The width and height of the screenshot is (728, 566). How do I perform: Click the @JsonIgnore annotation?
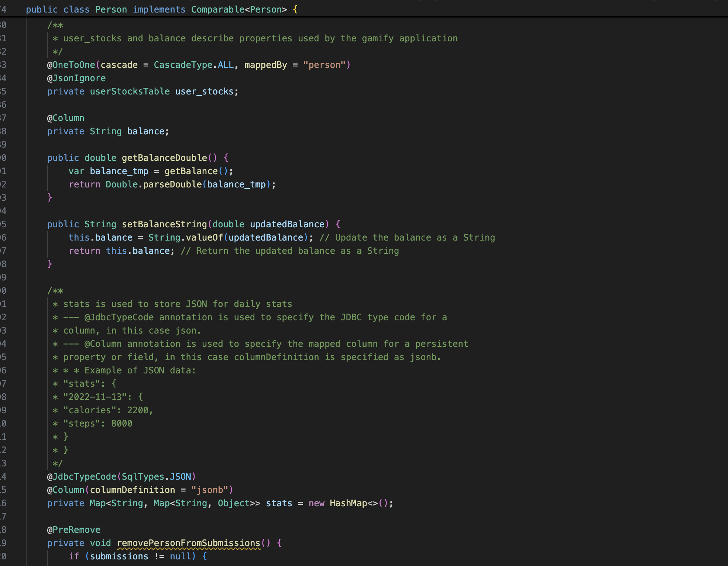tap(76, 78)
